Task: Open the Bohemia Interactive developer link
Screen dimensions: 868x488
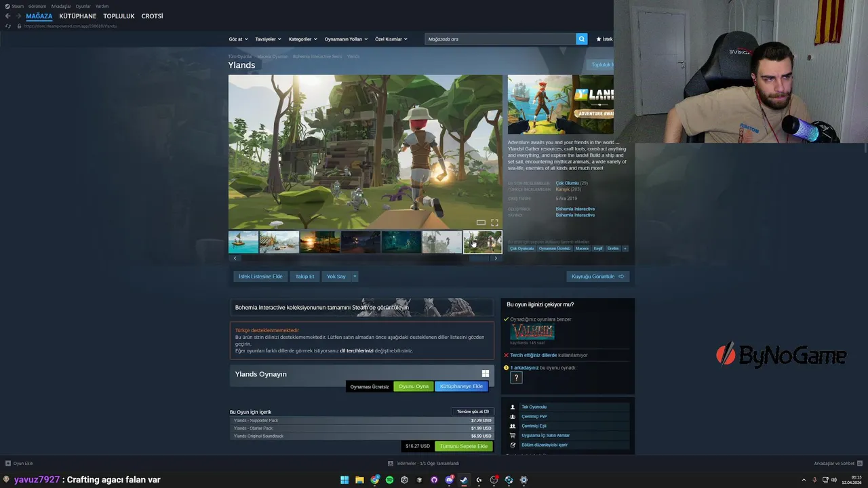Action: click(575, 209)
